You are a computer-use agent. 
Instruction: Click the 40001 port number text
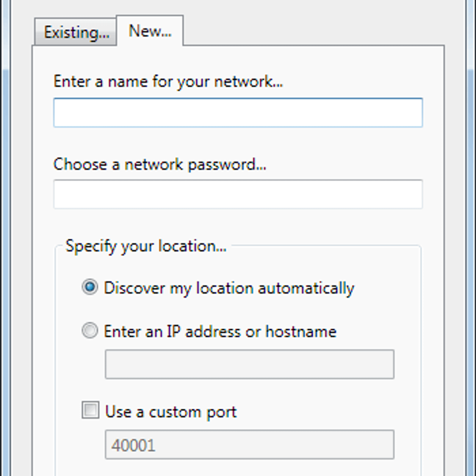click(x=133, y=445)
